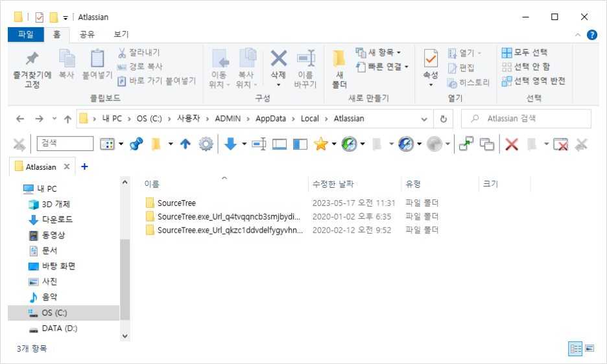Click the window with red X icon
The width and height of the screenshot is (607, 364).
click(560, 144)
